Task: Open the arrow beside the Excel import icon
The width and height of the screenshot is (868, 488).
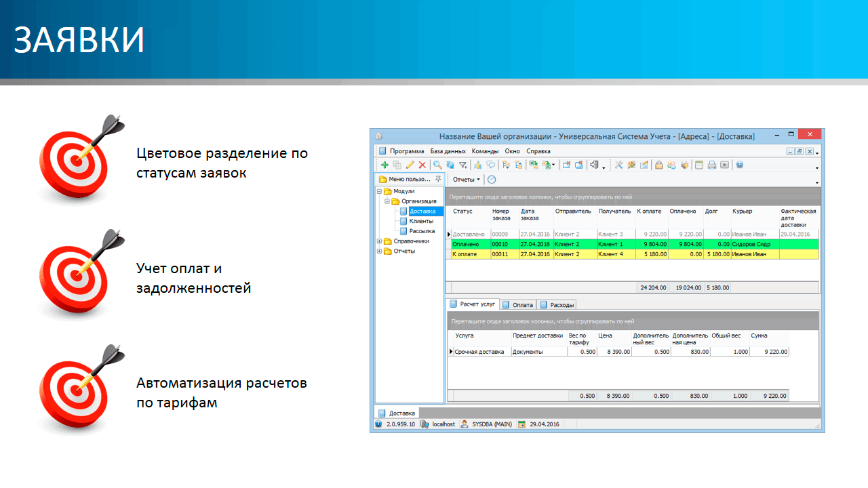Action: pos(553,165)
